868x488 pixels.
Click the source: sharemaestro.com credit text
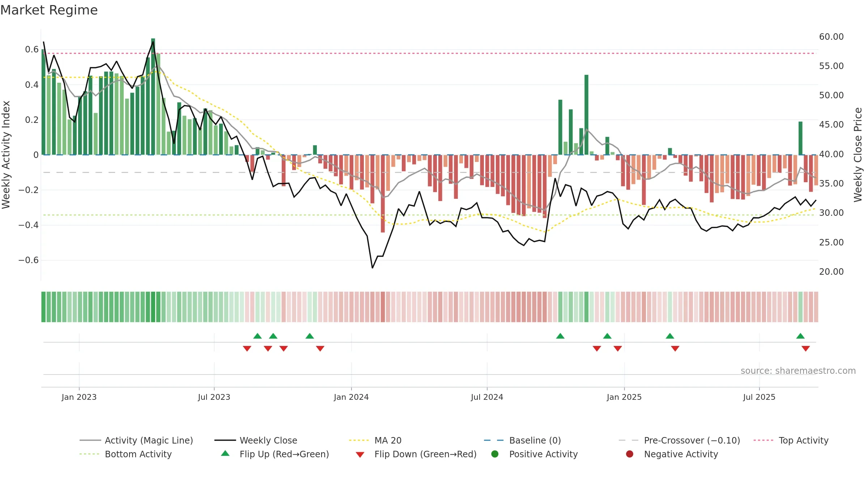click(x=798, y=371)
